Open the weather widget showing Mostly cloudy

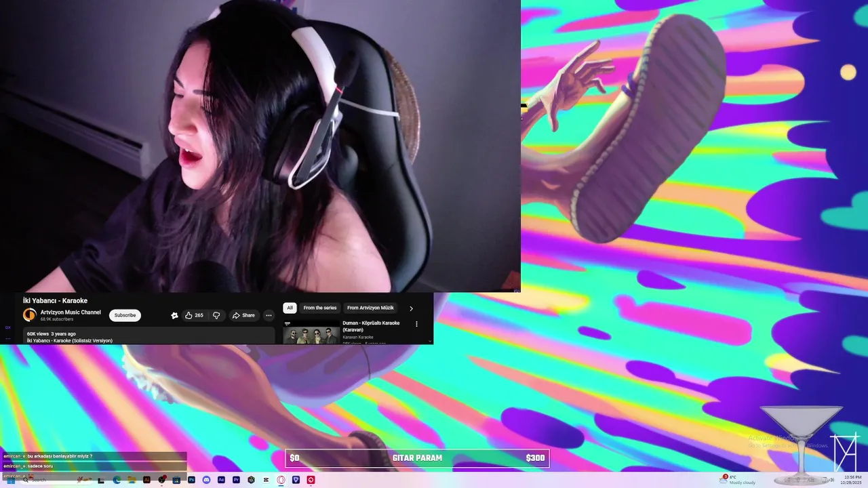coord(738,480)
